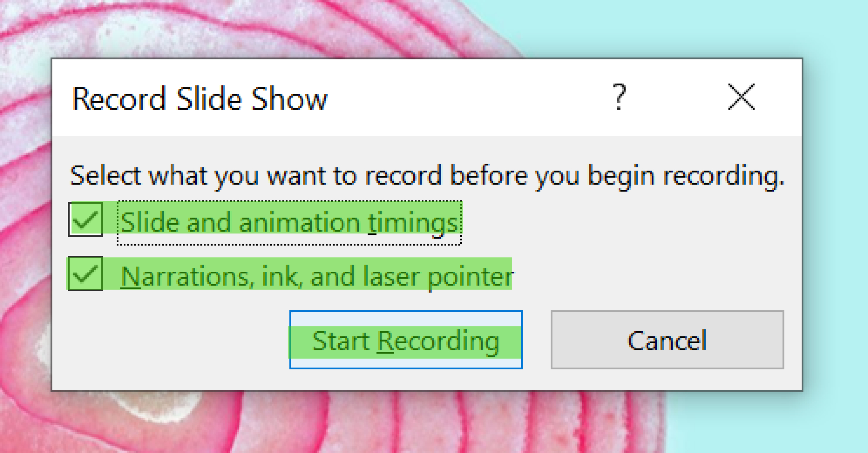
Task: Uncheck the Slide and animation timings checkbox
Action: [x=85, y=220]
